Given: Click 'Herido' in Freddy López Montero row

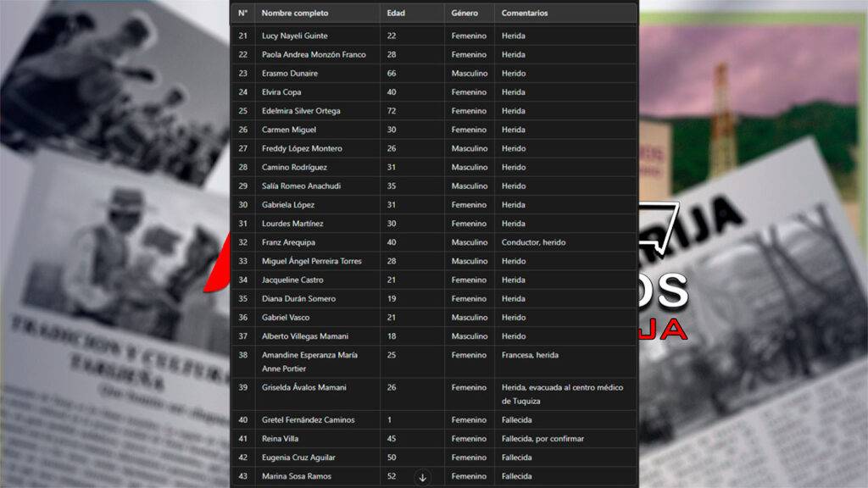Looking at the screenshot, I should (x=514, y=149).
